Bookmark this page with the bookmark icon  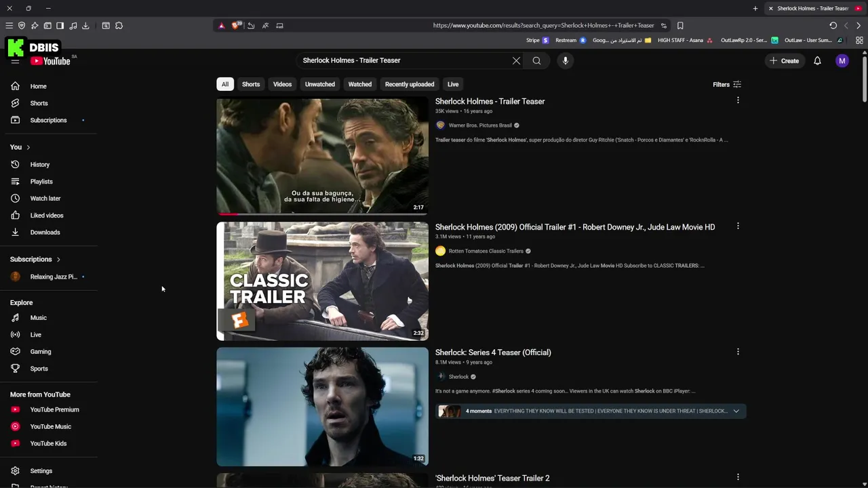pyautogui.click(x=680, y=26)
